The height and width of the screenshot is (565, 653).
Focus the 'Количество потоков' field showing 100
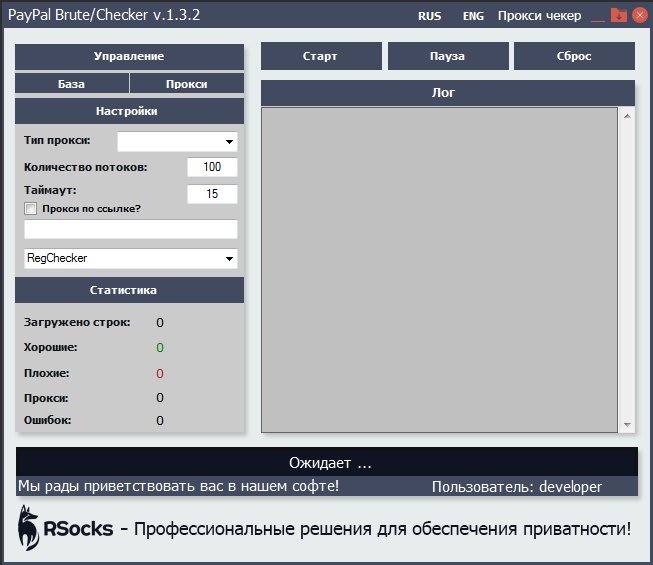[x=212, y=167]
